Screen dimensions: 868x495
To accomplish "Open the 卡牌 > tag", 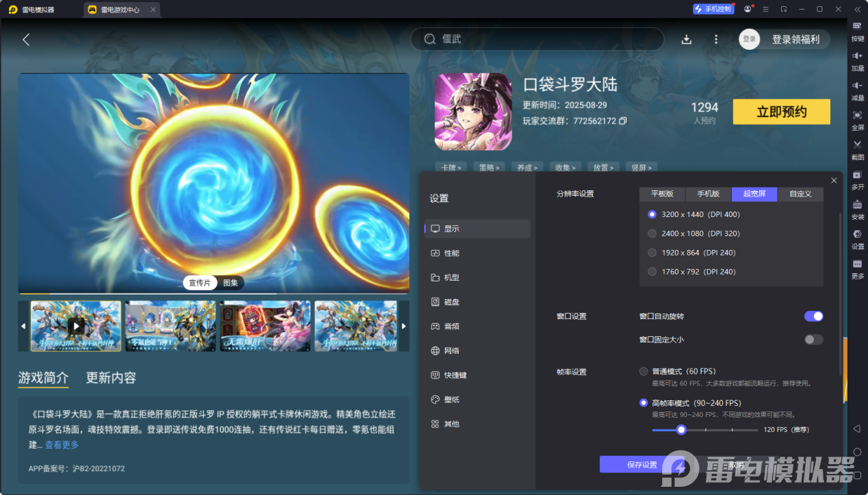I will (x=452, y=167).
